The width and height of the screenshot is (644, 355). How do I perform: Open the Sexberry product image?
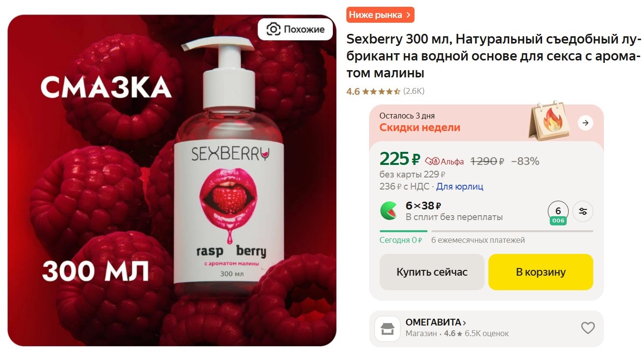(172, 180)
